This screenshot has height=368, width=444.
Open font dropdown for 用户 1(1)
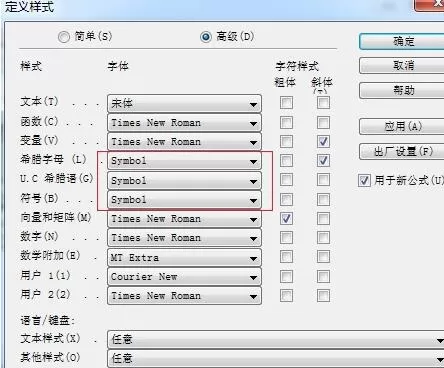tap(184, 277)
